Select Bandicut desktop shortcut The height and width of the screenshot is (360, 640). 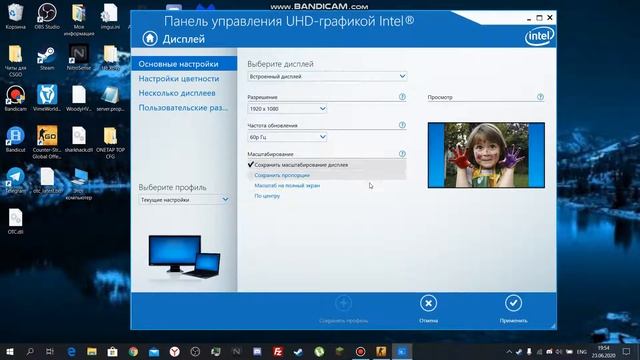[x=16, y=139]
